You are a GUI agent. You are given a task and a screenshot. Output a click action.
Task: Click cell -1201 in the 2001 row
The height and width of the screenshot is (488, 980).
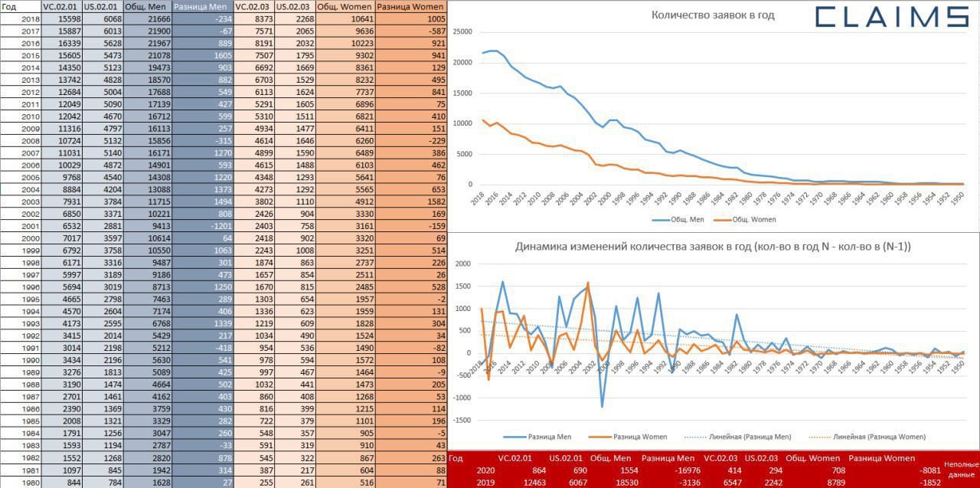[x=202, y=227]
